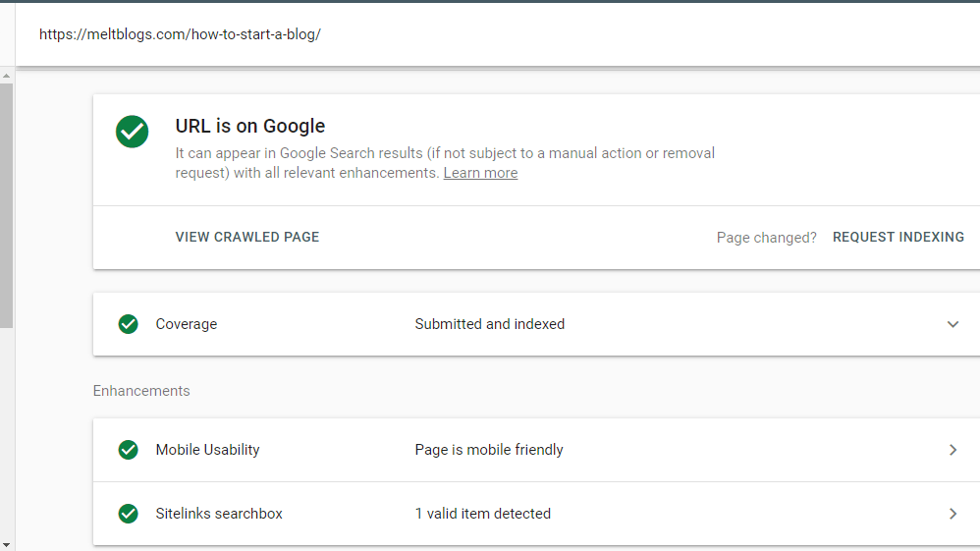This screenshot has height=551, width=980.
Task: Open Sitelinks searchbox details arrow
Action: [x=953, y=514]
